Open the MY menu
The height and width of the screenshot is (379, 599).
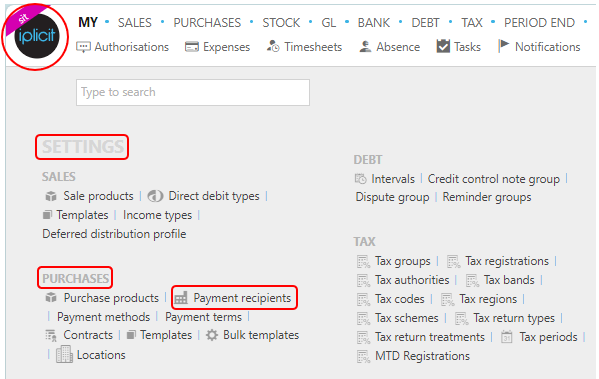click(88, 23)
